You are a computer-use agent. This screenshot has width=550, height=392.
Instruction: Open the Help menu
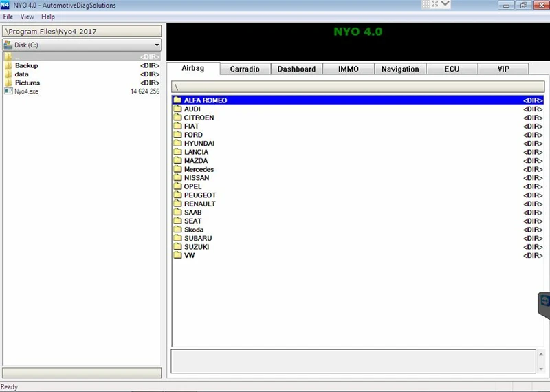pyautogui.click(x=48, y=17)
